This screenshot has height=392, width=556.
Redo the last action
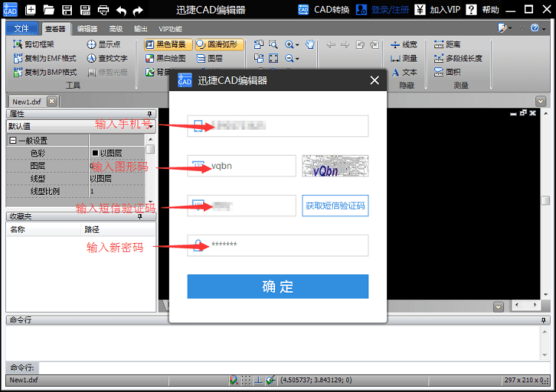(138, 10)
